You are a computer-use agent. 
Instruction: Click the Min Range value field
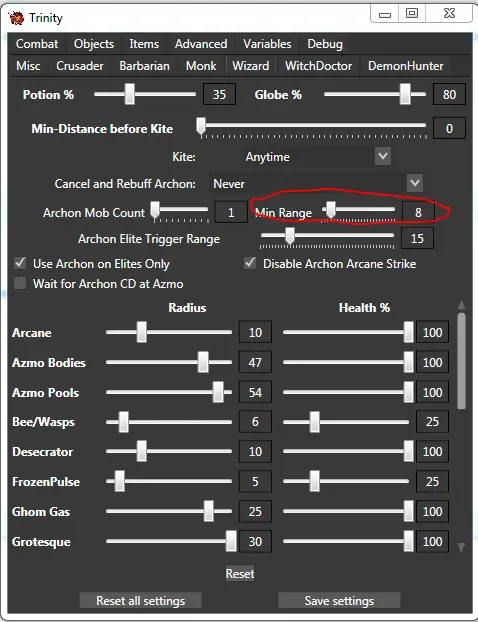pos(418,212)
